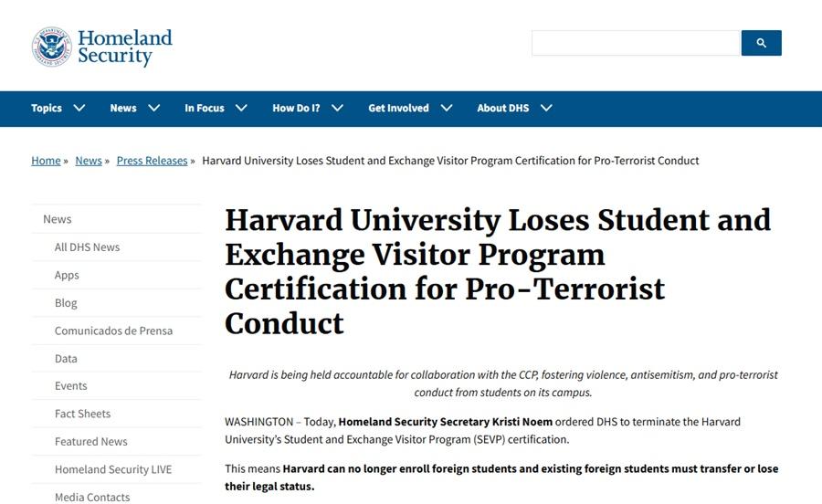Open the Topics navigation menu item
This screenshot has width=822, height=504.
click(47, 108)
